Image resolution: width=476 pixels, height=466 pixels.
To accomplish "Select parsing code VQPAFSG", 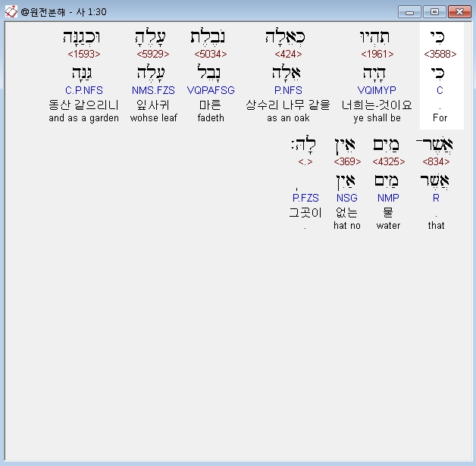I will point(211,90).
